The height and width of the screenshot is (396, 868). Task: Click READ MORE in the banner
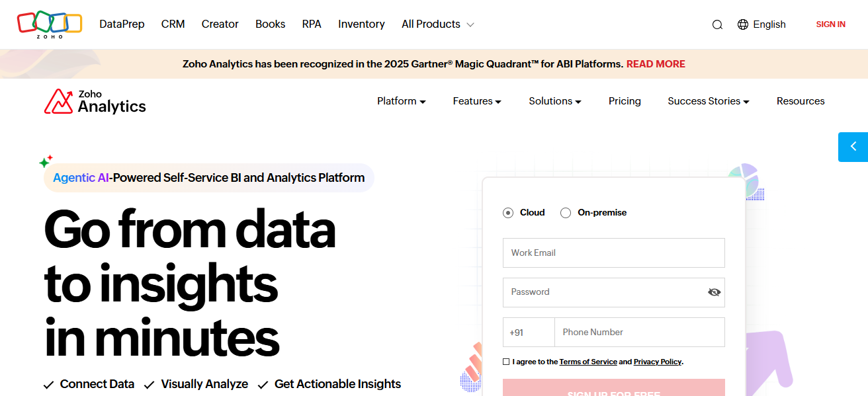tap(656, 64)
